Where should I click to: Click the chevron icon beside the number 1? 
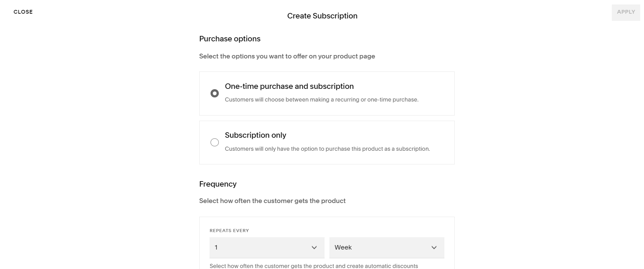(314, 247)
